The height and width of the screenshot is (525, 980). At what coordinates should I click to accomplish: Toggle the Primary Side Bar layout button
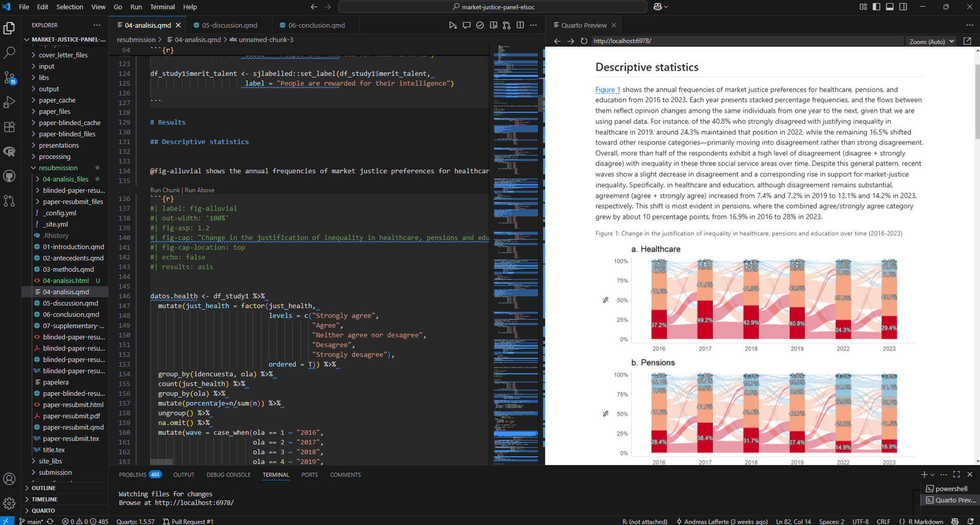876,7
